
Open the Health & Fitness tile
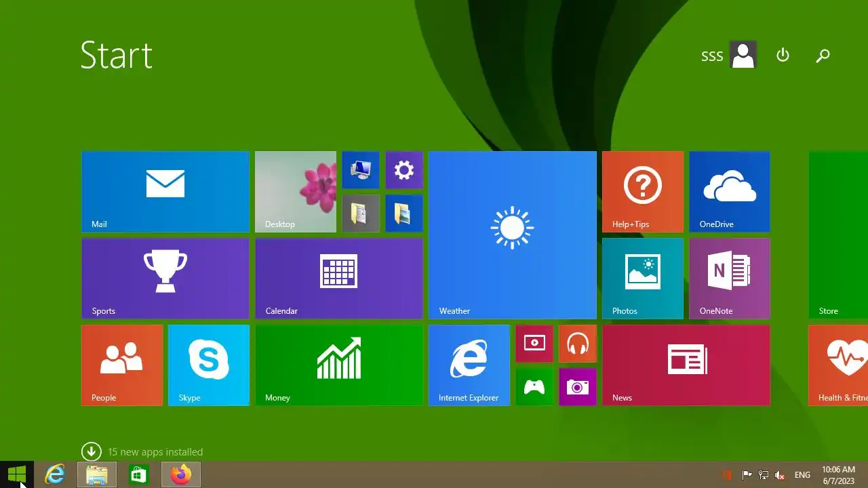pyautogui.click(x=838, y=365)
